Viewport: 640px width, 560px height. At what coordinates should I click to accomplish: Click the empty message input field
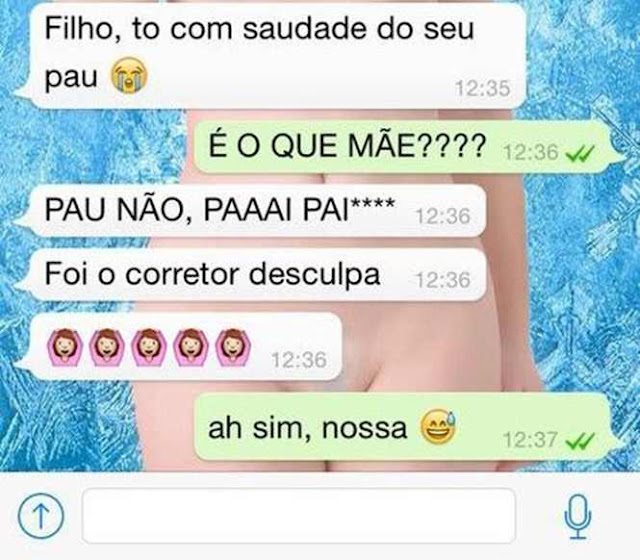(x=299, y=516)
